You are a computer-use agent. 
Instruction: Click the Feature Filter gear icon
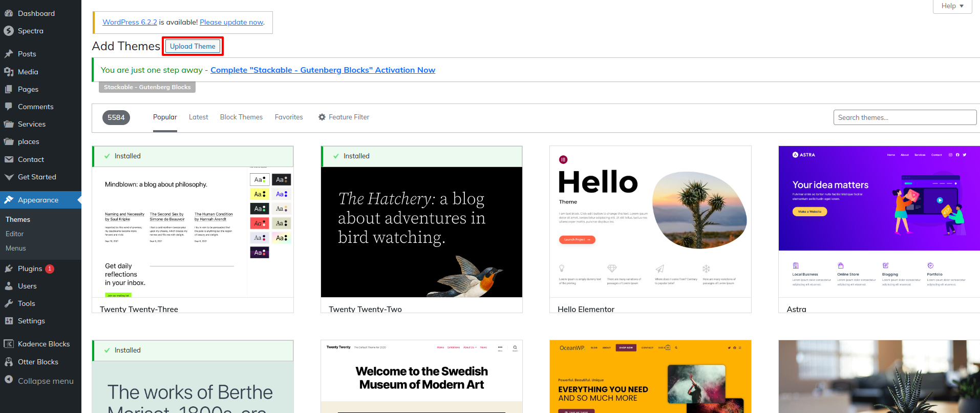tap(322, 117)
